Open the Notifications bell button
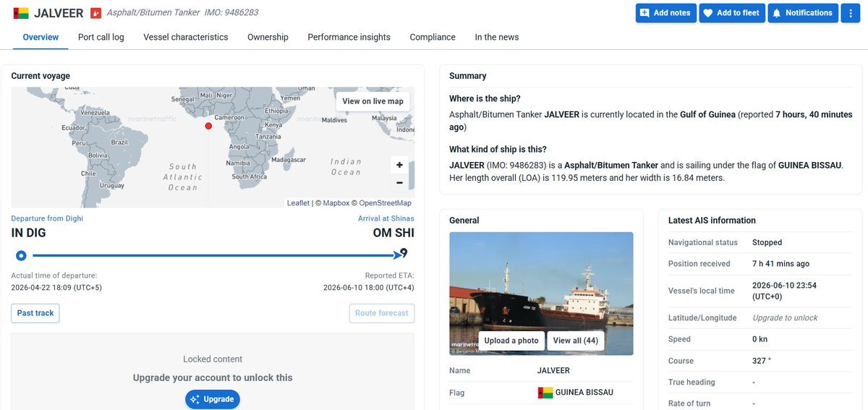Screen dimensions: 868x410 pos(803,13)
